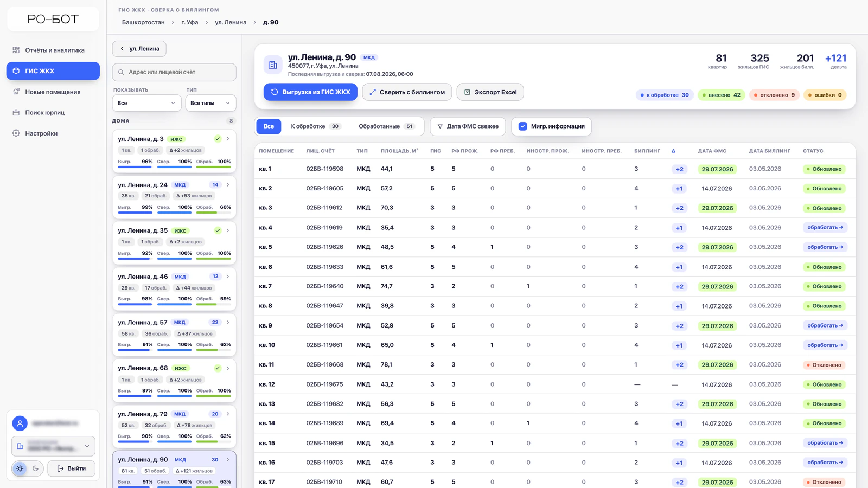Image resolution: width=868 pixels, height=488 pixels.
Task: Click the ГИС ЖКХ sidebar item
Action: point(53,71)
